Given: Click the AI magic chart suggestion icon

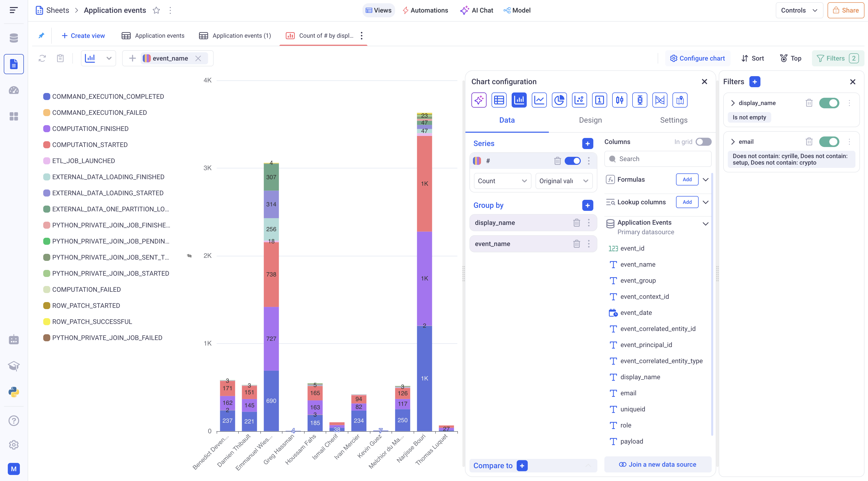Looking at the screenshot, I should pyautogui.click(x=479, y=100).
